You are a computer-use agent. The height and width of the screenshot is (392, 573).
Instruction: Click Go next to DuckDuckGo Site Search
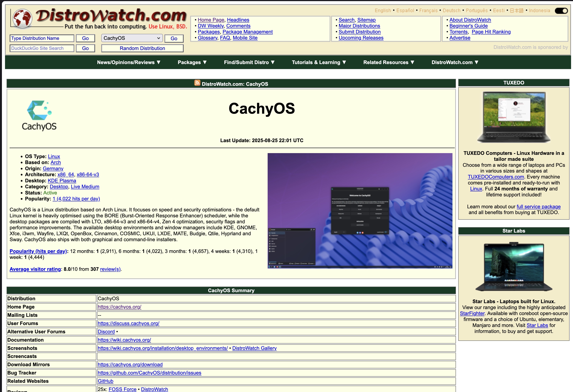85,48
